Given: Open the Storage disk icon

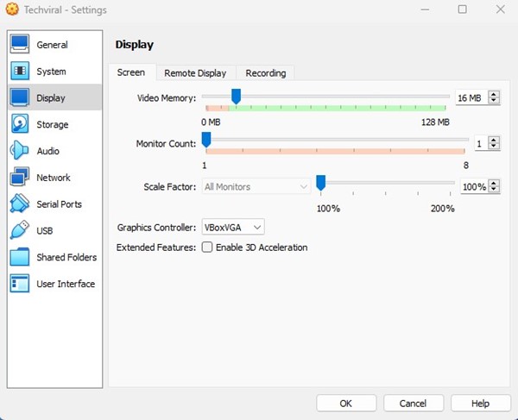Looking at the screenshot, I should pyautogui.click(x=19, y=125).
